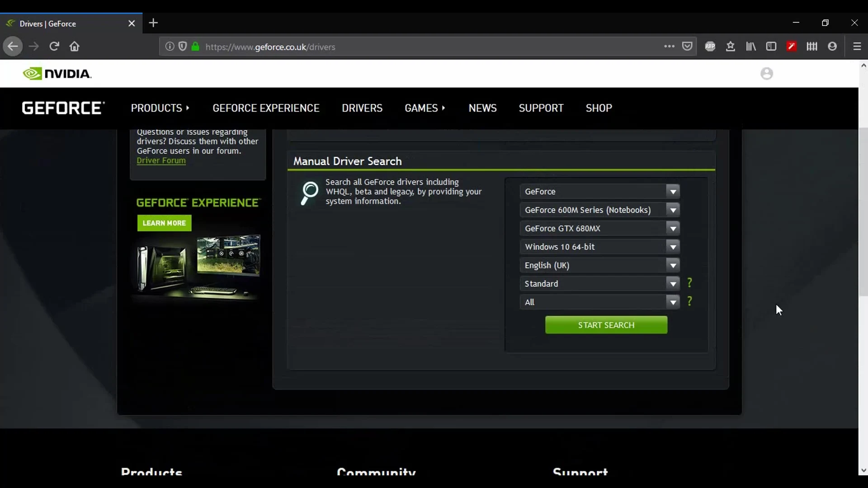868x488 pixels.
Task: Open GEFORCE EXPERIENCE nav item
Action: [266, 108]
